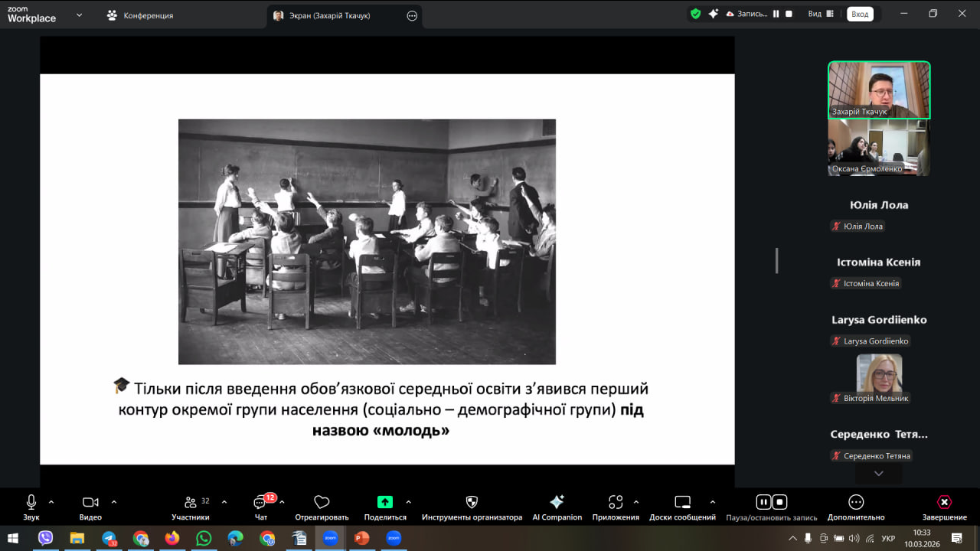Open the React (Отреагировать) heart icon
This screenshot has width=980, height=551.
pyautogui.click(x=322, y=503)
